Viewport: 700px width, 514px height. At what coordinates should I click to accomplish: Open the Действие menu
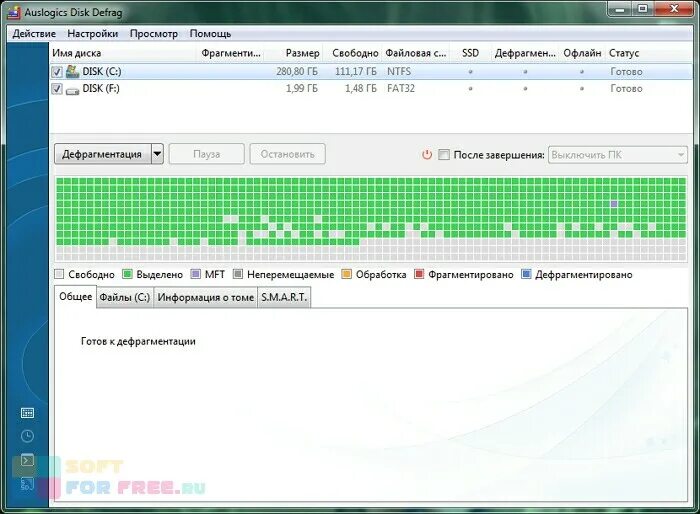[34, 33]
